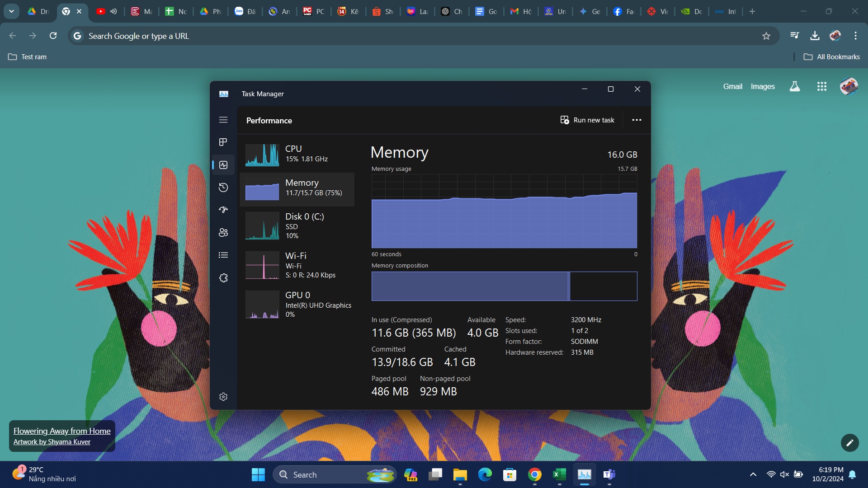The height and width of the screenshot is (488, 868).
Task: Click the Memory usage graph
Action: (x=504, y=211)
